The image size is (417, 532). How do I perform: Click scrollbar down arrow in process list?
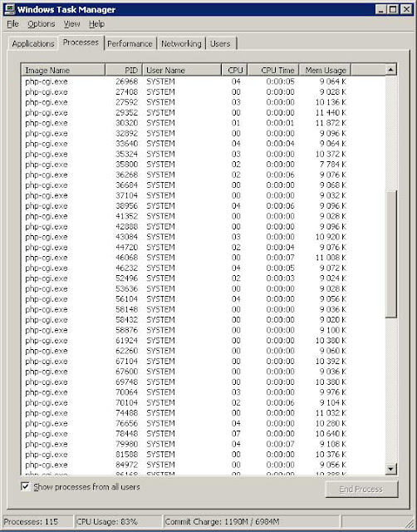(x=391, y=469)
